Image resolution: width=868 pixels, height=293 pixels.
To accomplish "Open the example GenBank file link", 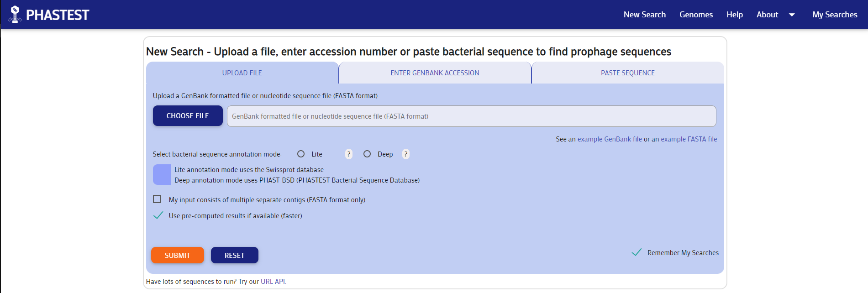I will (x=610, y=139).
